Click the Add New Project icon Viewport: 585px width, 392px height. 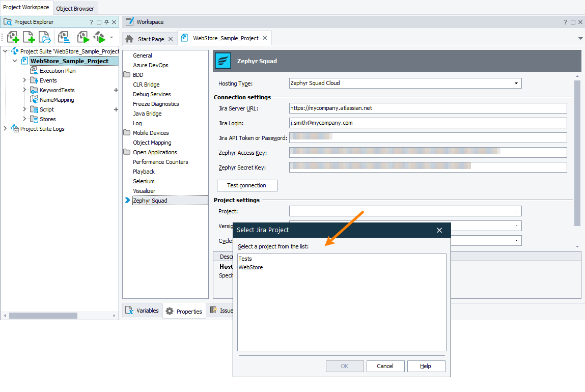[13, 37]
